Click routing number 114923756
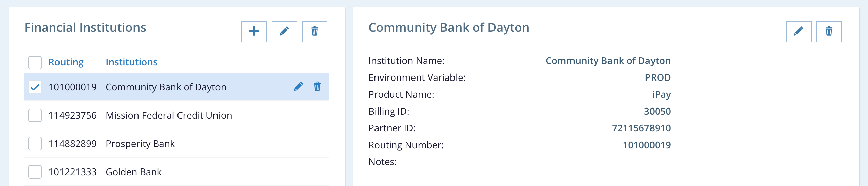Viewport: 868px width, 186px height. pos(73,116)
